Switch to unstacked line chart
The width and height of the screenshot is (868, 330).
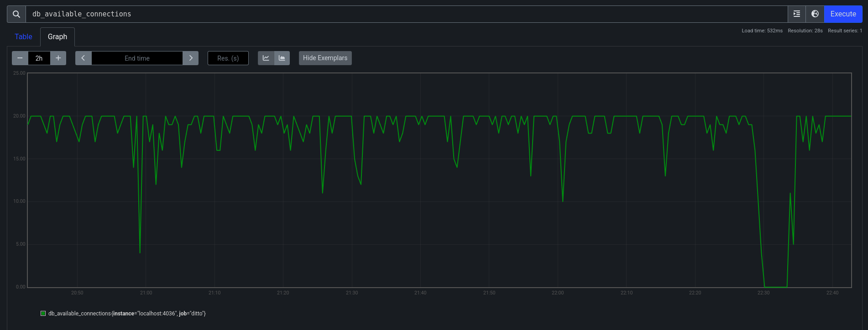pos(266,58)
